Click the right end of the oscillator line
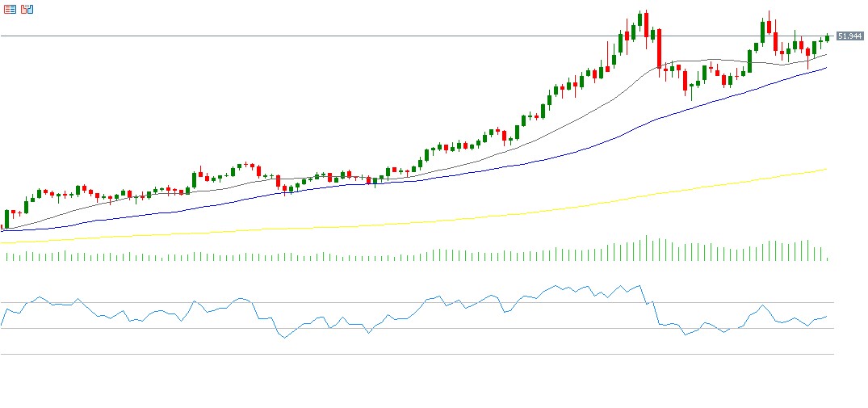The height and width of the screenshot is (408, 868). (x=827, y=317)
